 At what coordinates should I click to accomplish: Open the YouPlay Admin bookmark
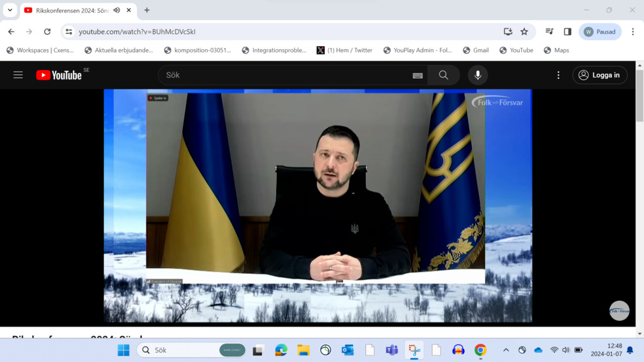(418, 50)
